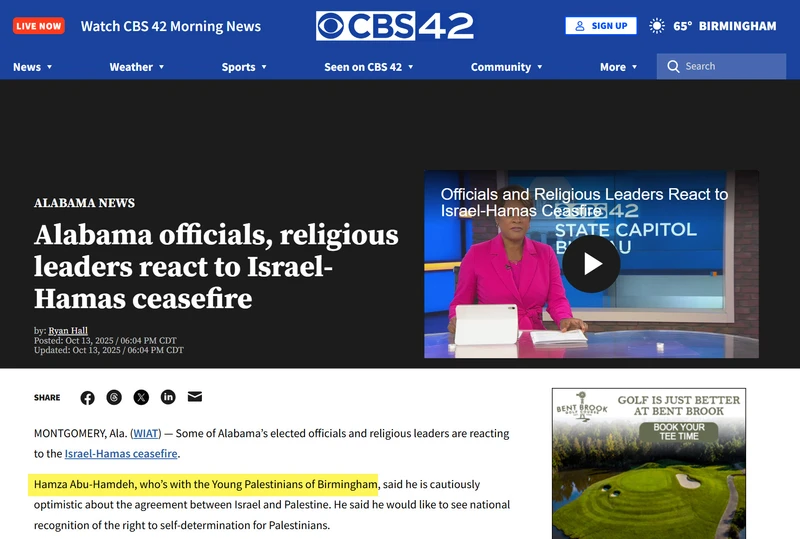Expand the Sports dropdown menu

click(244, 67)
